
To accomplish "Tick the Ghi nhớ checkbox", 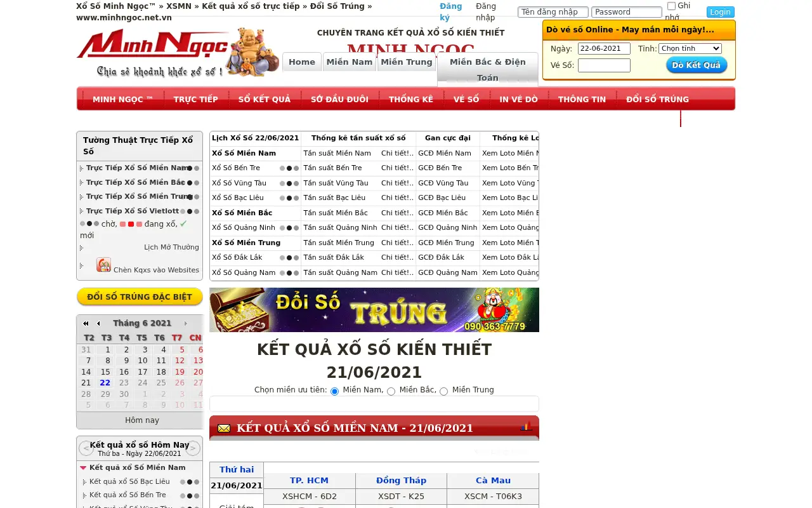I will tap(672, 6).
